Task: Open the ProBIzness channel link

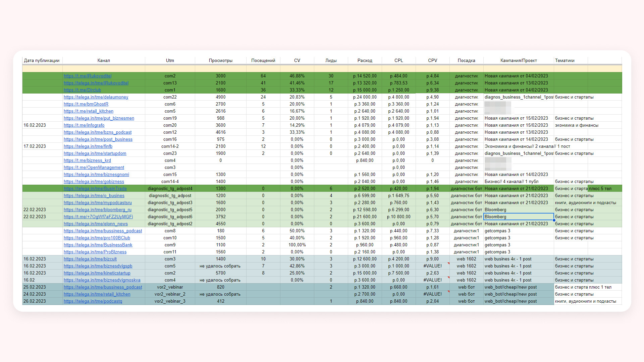Action: pyautogui.click(x=95, y=252)
